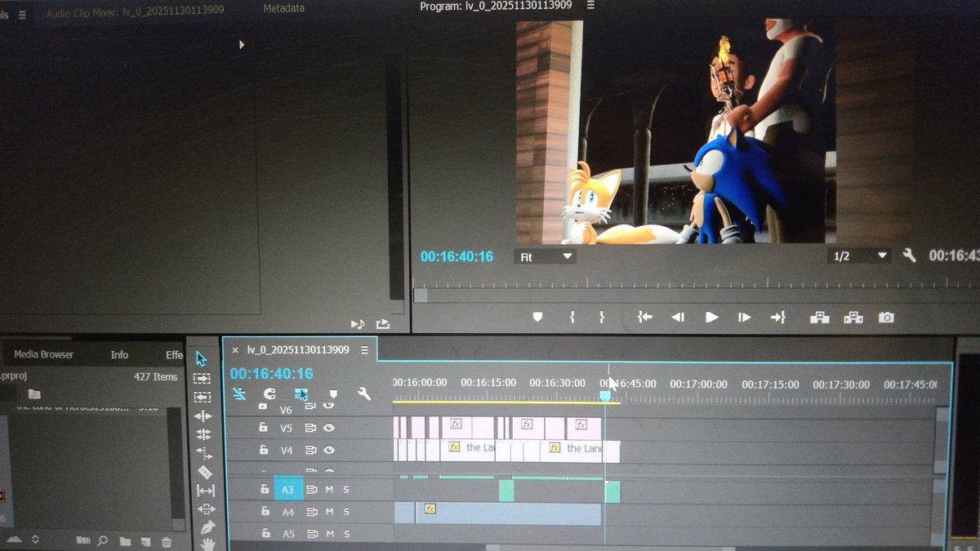Mute audio track A5
980x551 pixels.
point(330,534)
